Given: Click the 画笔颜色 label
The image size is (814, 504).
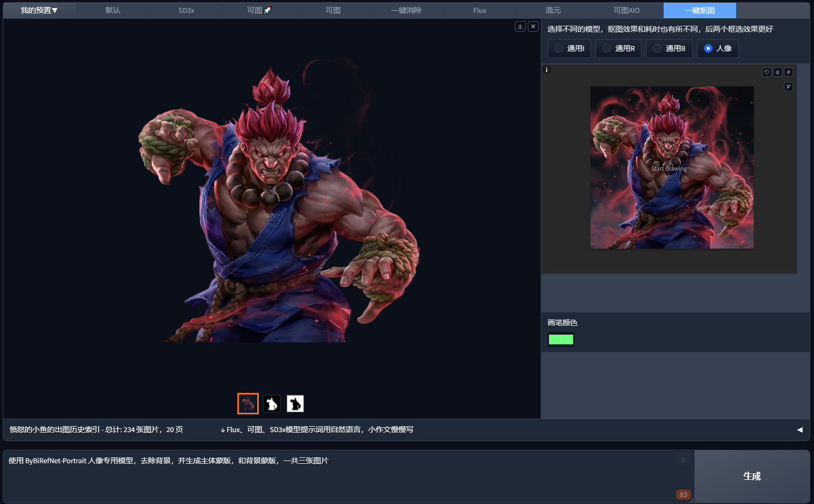Looking at the screenshot, I should click(x=562, y=323).
